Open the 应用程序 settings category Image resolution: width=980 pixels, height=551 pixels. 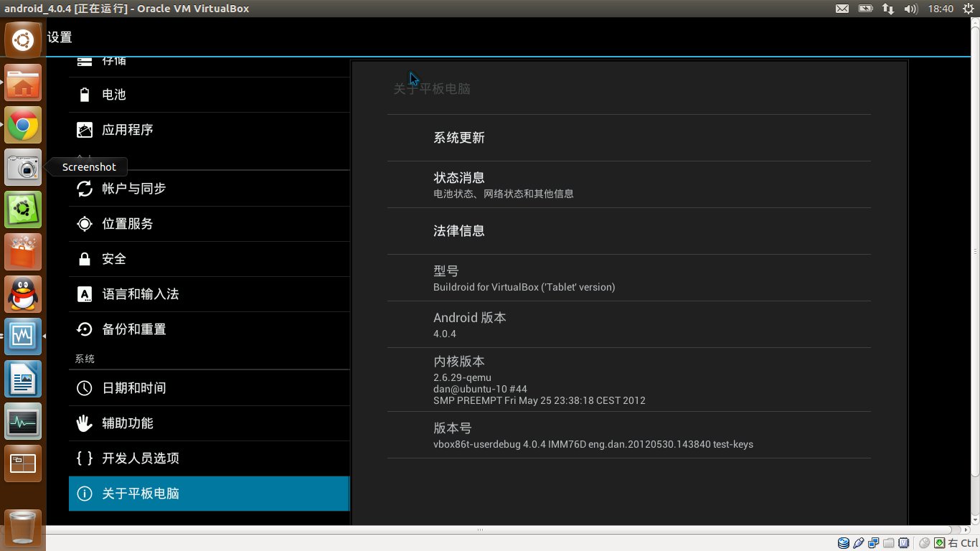tap(209, 130)
